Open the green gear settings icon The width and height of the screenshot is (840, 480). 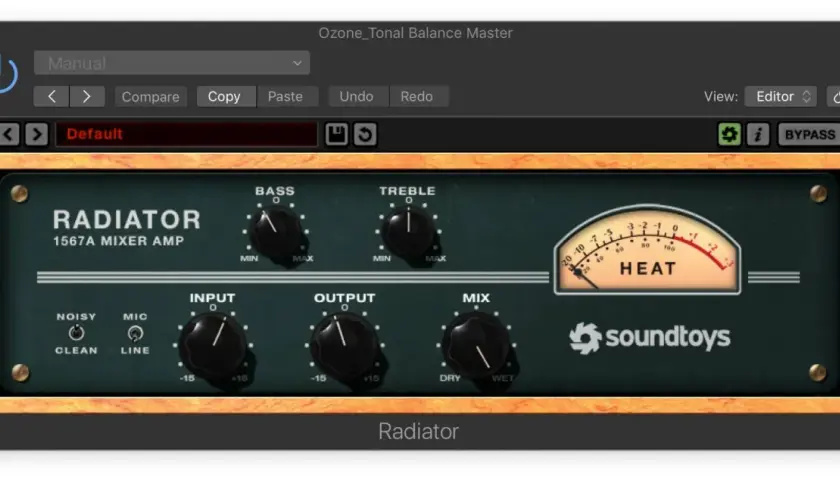[730, 134]
